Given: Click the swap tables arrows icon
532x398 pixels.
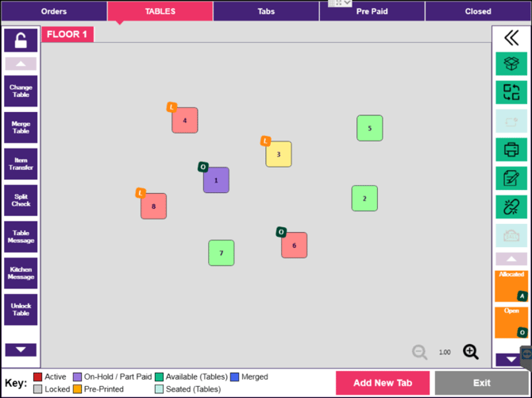Looking at the screenshot, I should pyautogui.click(x=511, y=92).
